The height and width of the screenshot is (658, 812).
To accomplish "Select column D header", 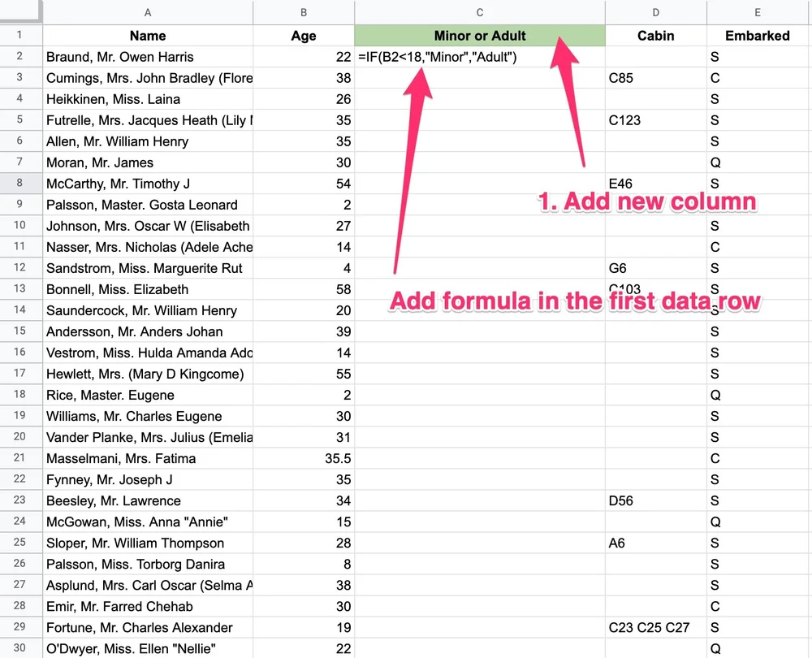I will tap(656, 12).
